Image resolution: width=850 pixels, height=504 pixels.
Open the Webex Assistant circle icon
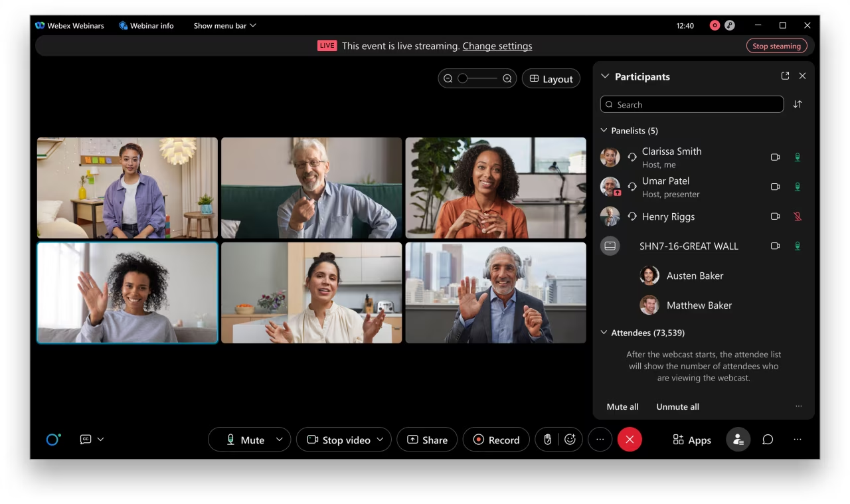point(53,440)
